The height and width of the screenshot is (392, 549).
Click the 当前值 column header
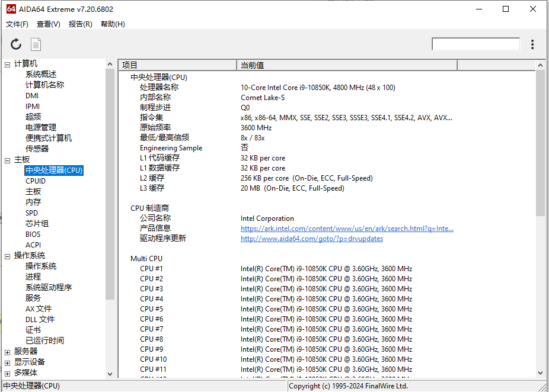(347, 65)
